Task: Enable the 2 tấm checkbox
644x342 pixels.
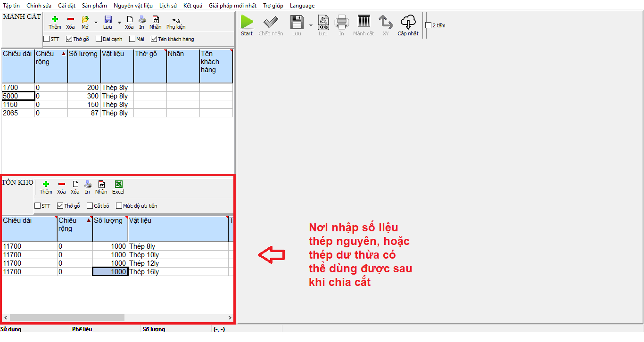Action: [x=429, y=25]
